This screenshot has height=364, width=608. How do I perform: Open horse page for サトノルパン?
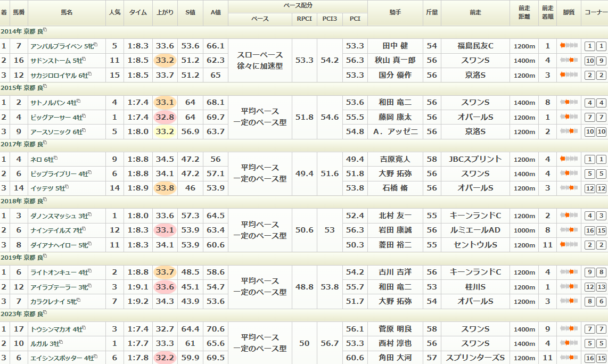(54, 102)
